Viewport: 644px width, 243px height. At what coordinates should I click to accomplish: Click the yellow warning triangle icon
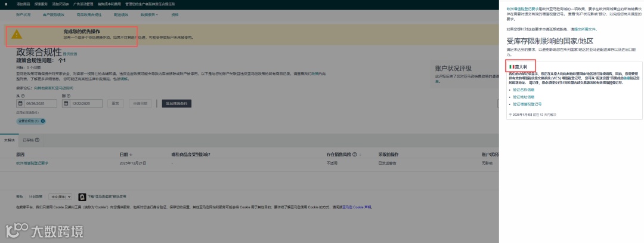17,34
